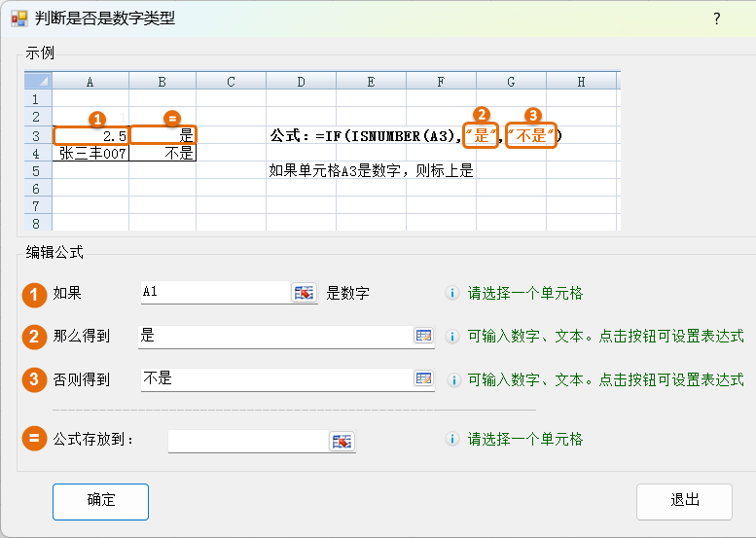Click the 如果 input field containing A1

click(214, 292)
